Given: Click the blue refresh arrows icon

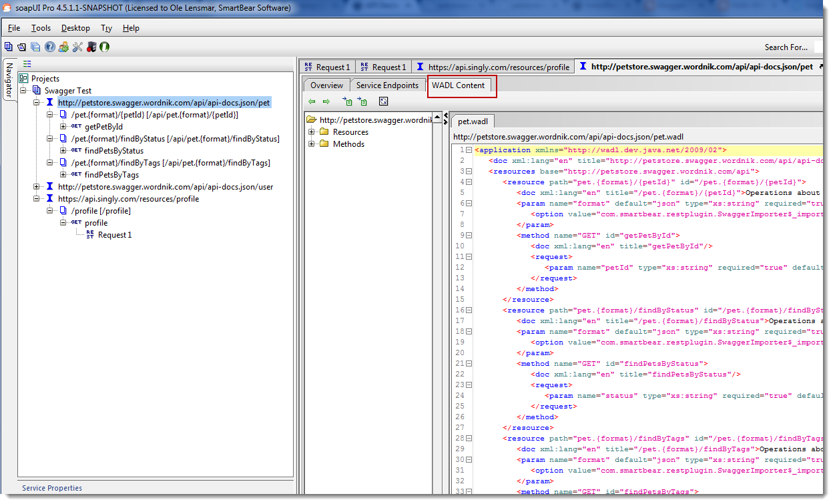Looking at the screenshot, I should tap(383, 101).
